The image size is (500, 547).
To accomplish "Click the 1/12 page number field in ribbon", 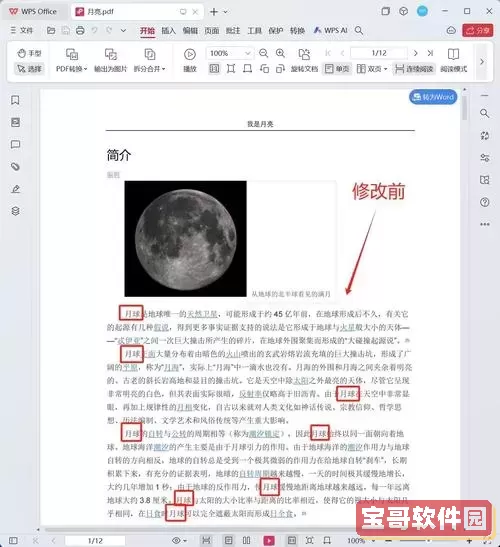I will tap(379, 53).
